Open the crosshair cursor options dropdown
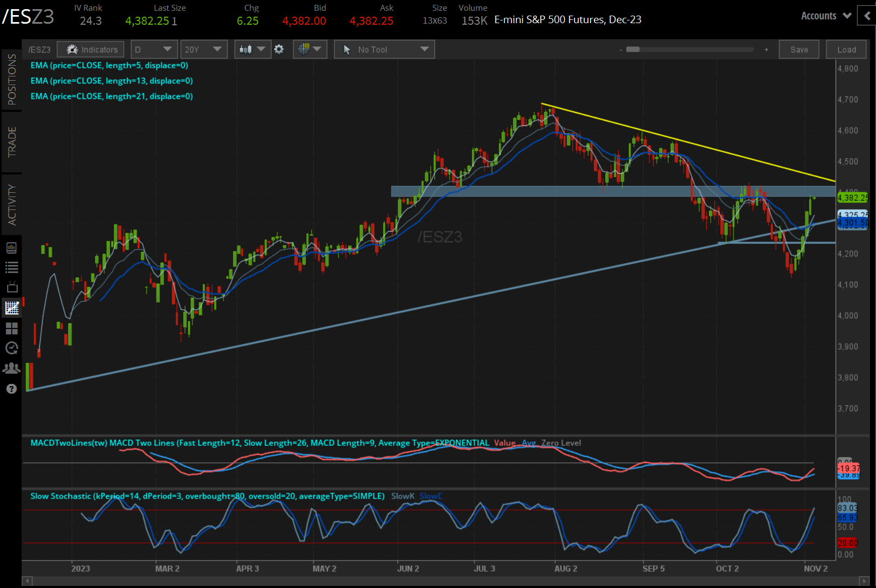876x588 pixels. [x=309, y=50]
